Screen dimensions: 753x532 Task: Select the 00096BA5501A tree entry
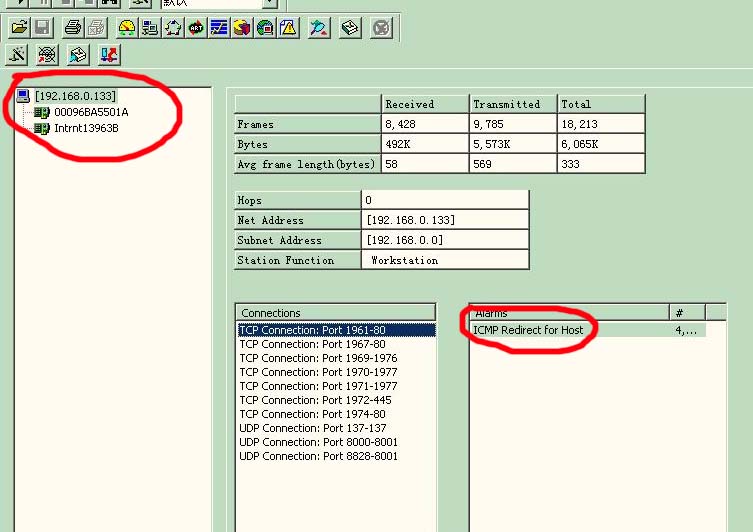point(90,112)
